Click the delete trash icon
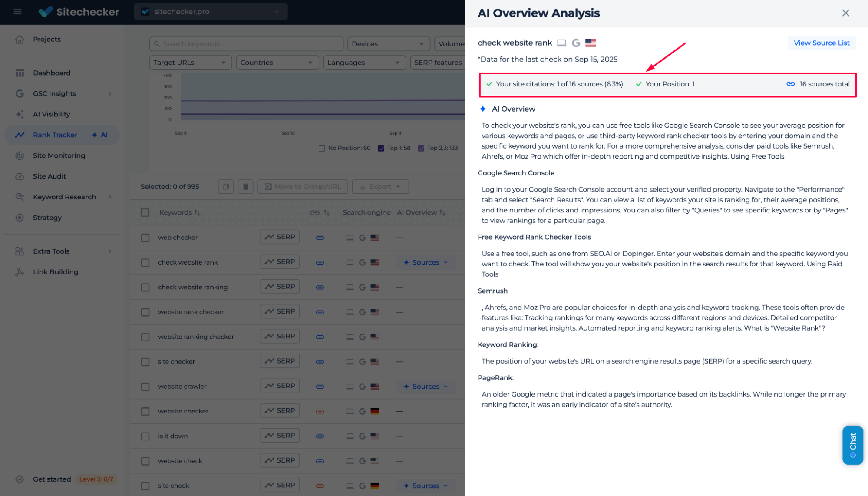 (x=245, y=187)
